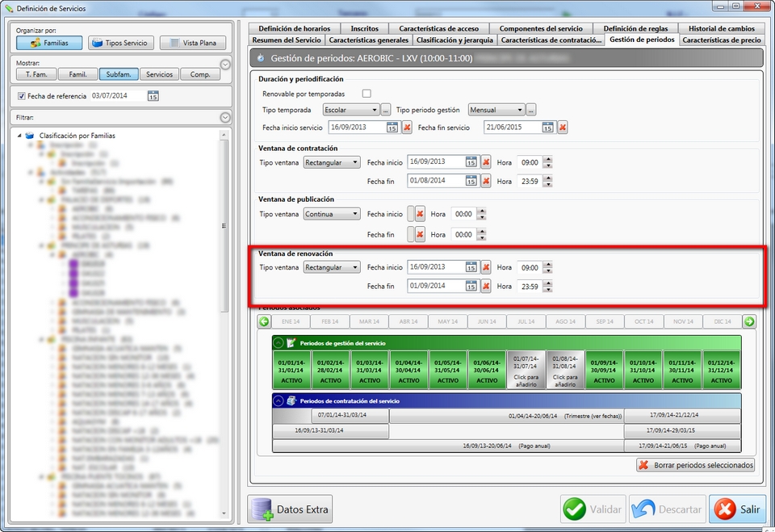
Task: Clear Fecha fin servicio with red X
Action: (563, 128)
